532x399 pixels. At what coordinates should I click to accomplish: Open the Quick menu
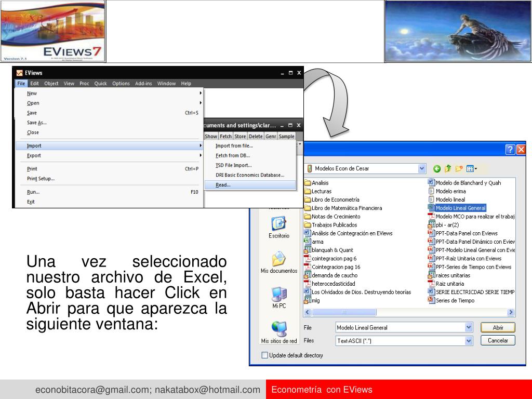[x=100, y=84]
